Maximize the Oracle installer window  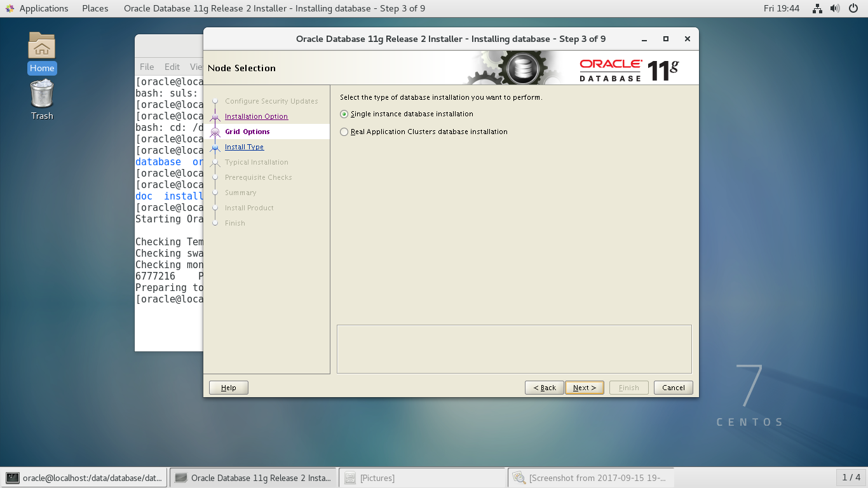click(x=666, y=39)
